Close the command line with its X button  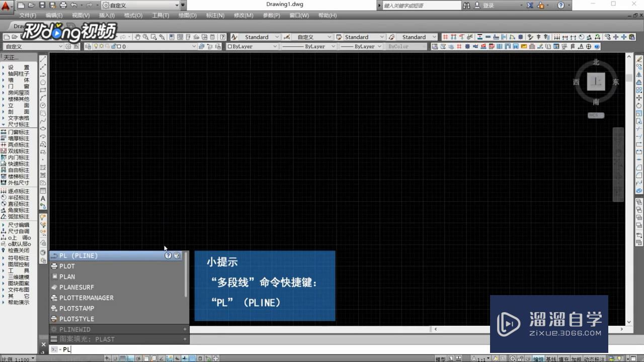point(43,344)
